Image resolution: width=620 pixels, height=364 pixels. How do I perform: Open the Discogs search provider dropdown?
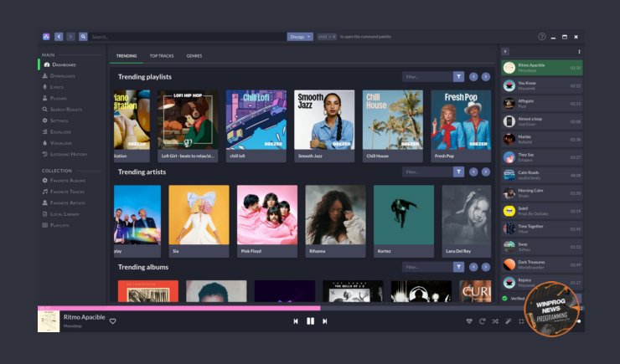(300, 37)
